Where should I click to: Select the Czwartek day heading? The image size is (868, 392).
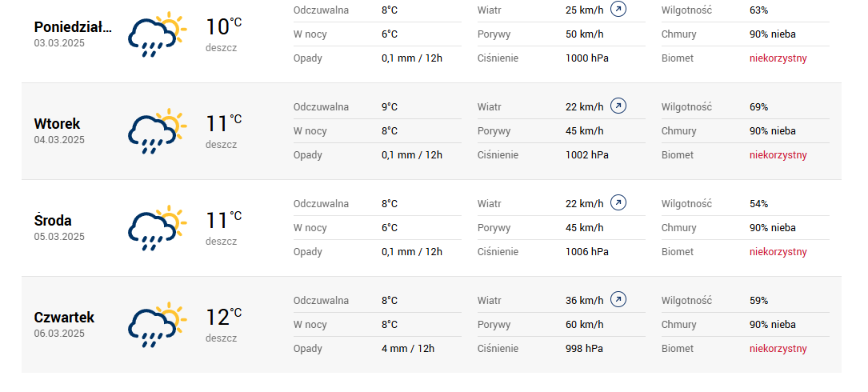tap(64, 318)
